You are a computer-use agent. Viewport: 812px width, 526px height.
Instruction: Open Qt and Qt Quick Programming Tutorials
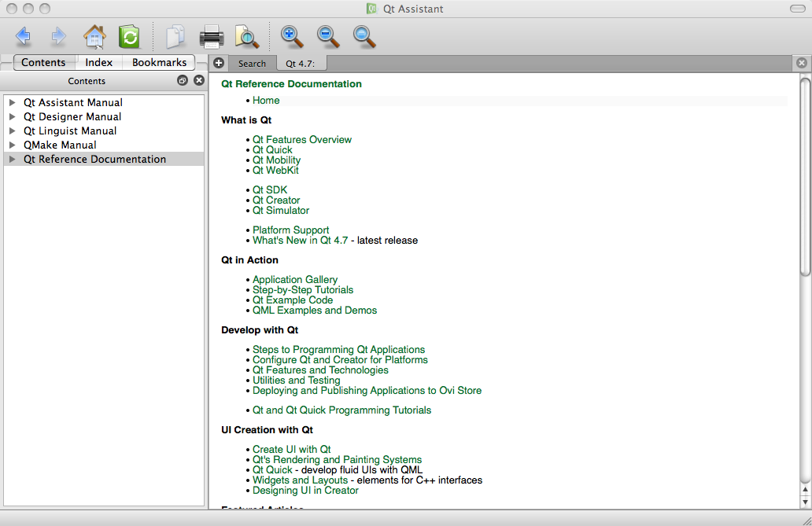click(341, 410)
